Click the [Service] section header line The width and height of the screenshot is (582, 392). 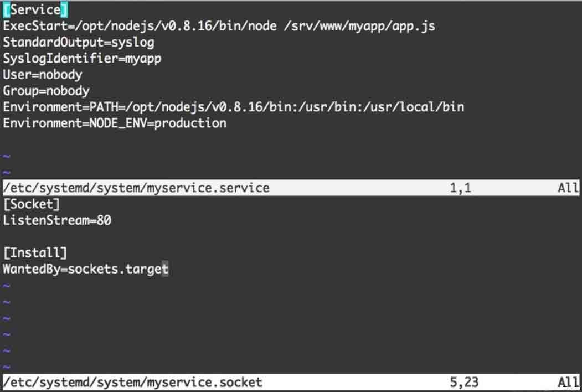click(35, 10)
